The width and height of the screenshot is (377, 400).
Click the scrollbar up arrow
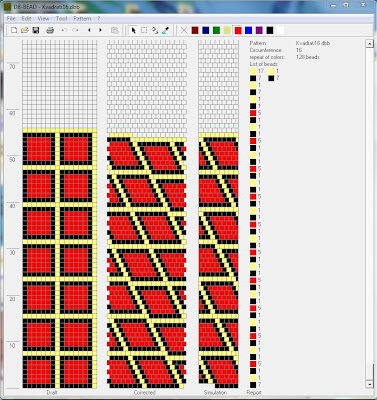(369, 44)
